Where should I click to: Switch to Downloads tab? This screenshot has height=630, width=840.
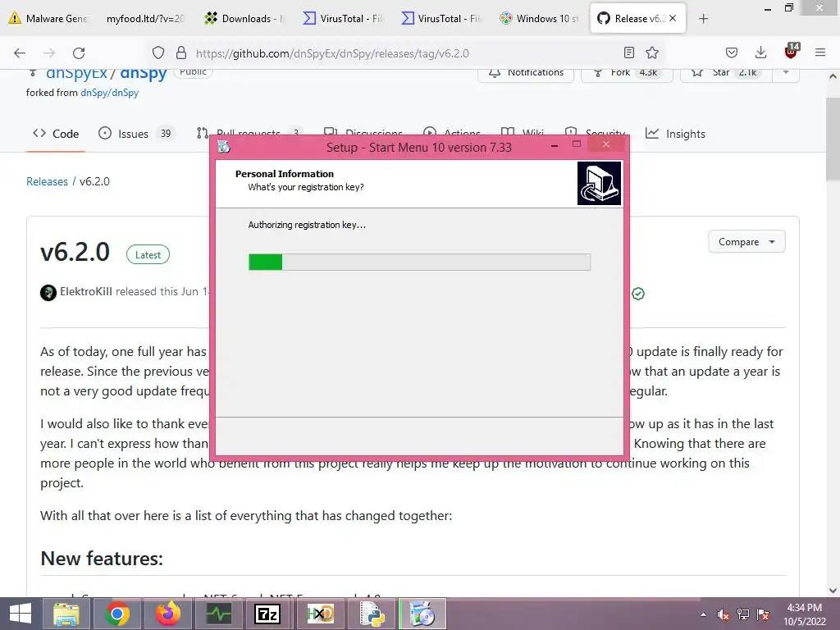click(x=244, y=19)
